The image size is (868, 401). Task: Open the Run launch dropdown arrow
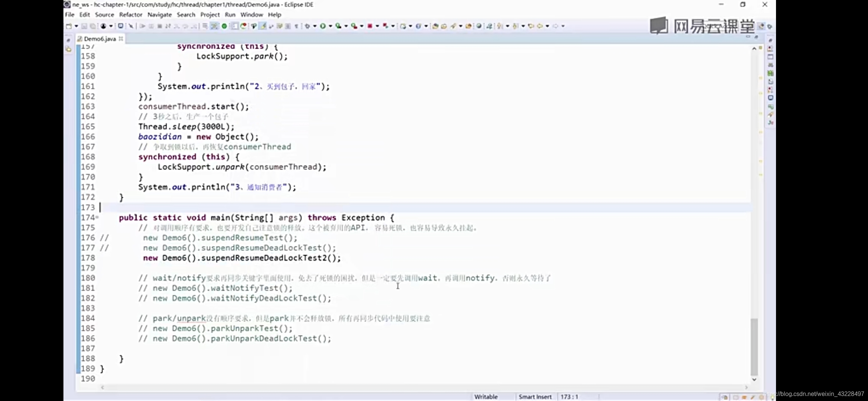331,26
